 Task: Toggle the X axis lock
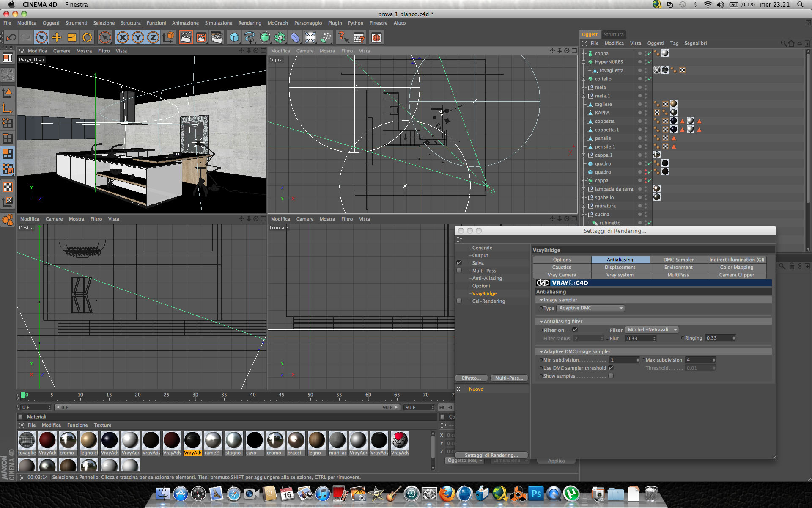(x=123, y=38)
